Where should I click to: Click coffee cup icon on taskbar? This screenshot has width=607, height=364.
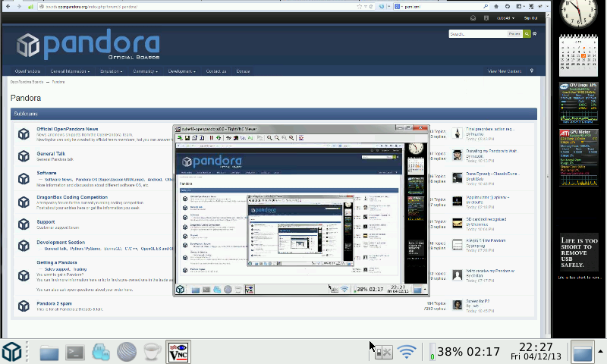[x=153, y=353]
